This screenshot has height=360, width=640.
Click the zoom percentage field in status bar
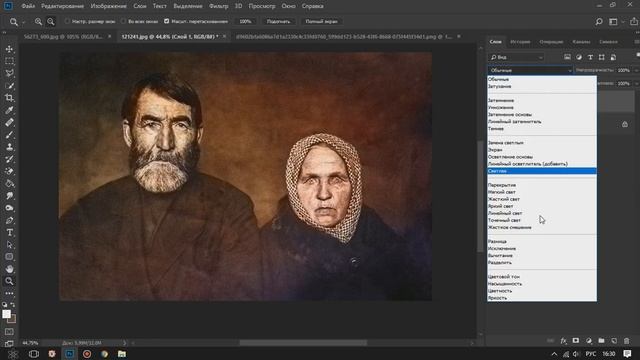coord(30,343)
